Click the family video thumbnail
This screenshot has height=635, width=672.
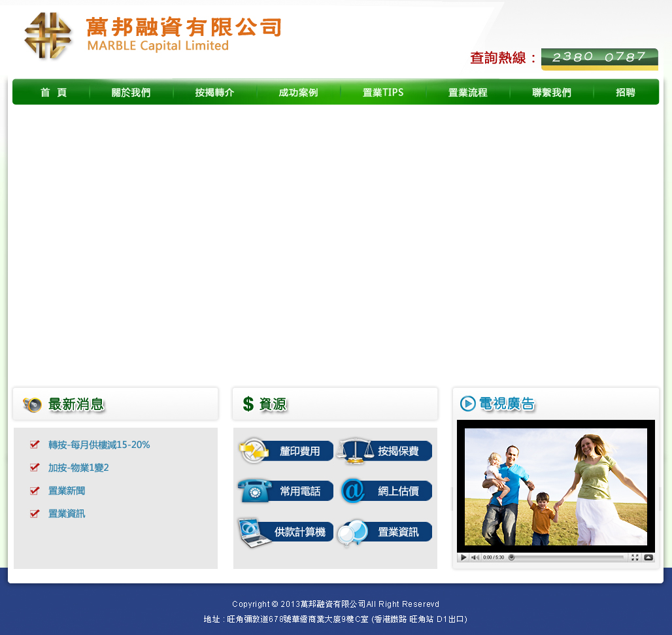click(x=556, y=487)
